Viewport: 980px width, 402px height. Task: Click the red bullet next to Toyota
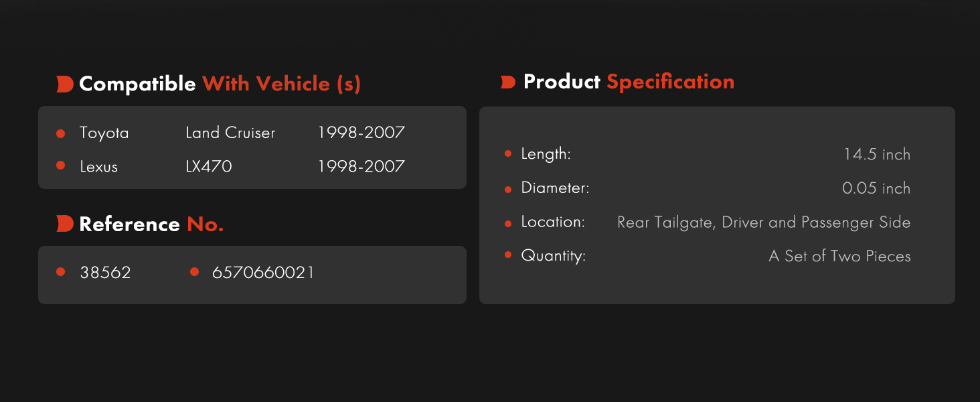[60, 133]
